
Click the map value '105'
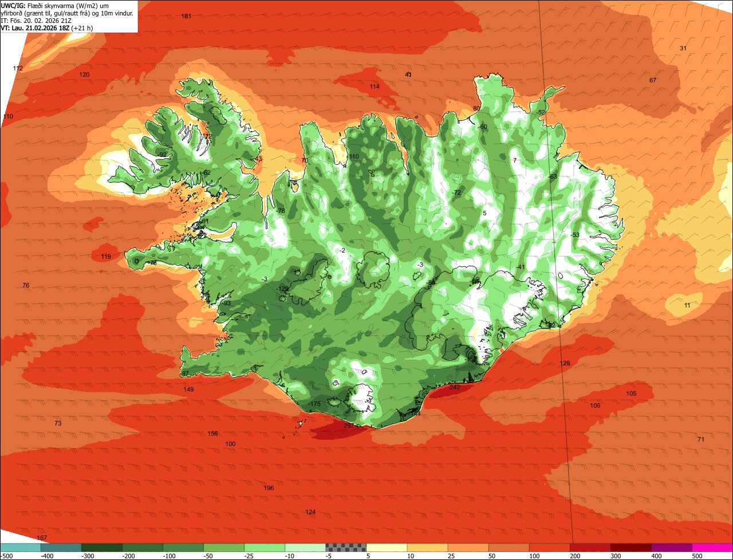631,393
